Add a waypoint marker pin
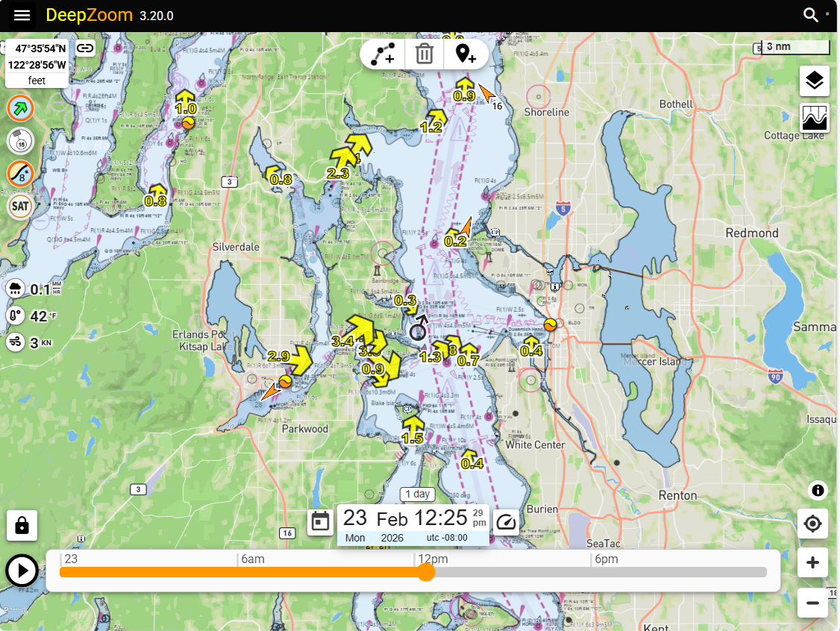Viewport: 840px width, 631px height. click(466, 54)
